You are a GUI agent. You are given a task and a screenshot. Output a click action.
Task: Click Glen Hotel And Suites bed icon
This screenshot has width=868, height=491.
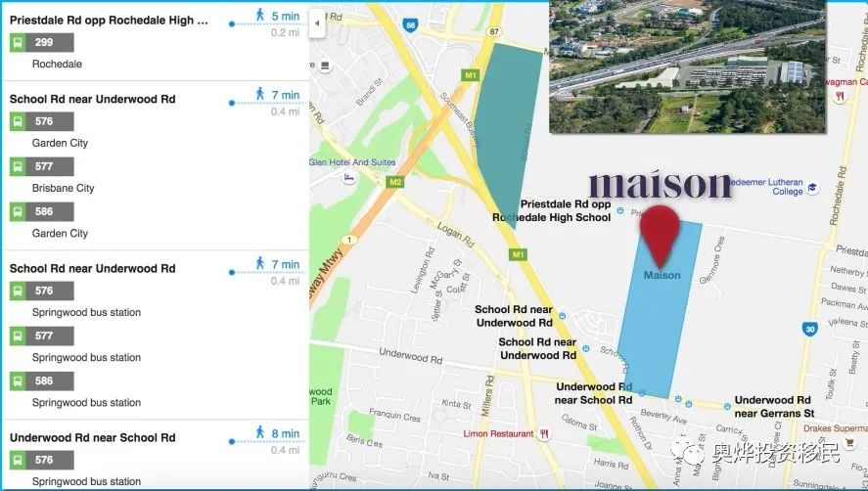[348, 178]
